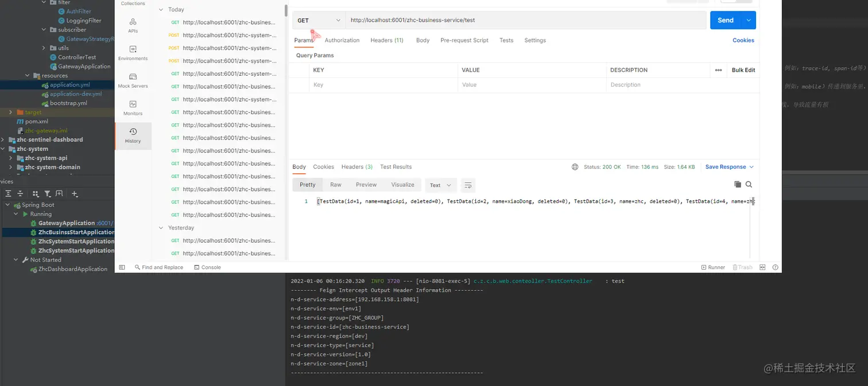Open the Cookies link
Screen dimensions: 868x386
743,40
